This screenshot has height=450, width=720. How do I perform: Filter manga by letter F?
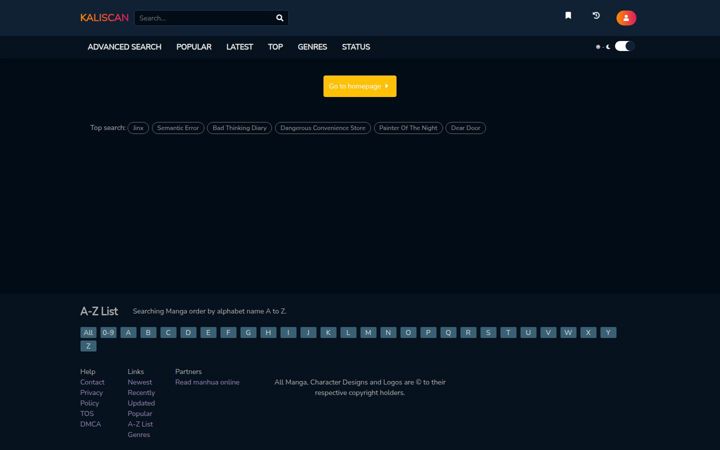click(x=228, y=332)
